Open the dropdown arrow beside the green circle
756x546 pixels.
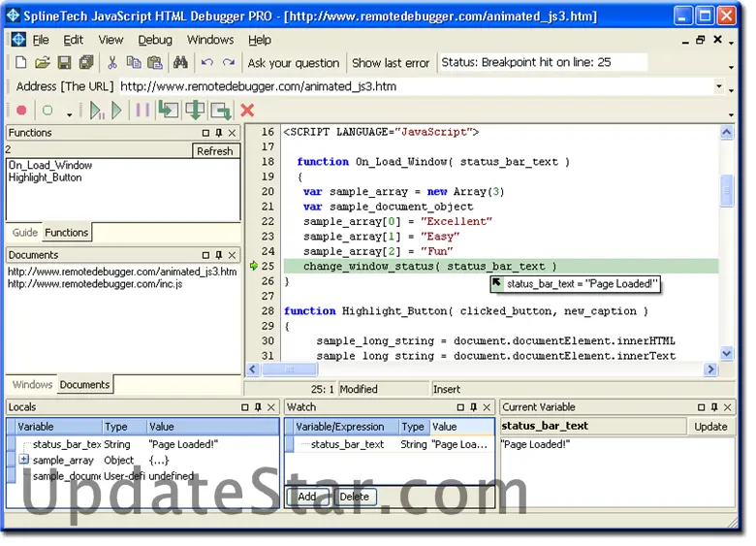tap(70, 113)
